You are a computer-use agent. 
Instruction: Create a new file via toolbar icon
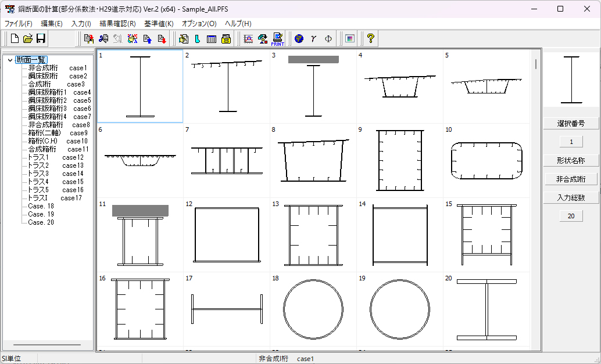pos(15,39)
